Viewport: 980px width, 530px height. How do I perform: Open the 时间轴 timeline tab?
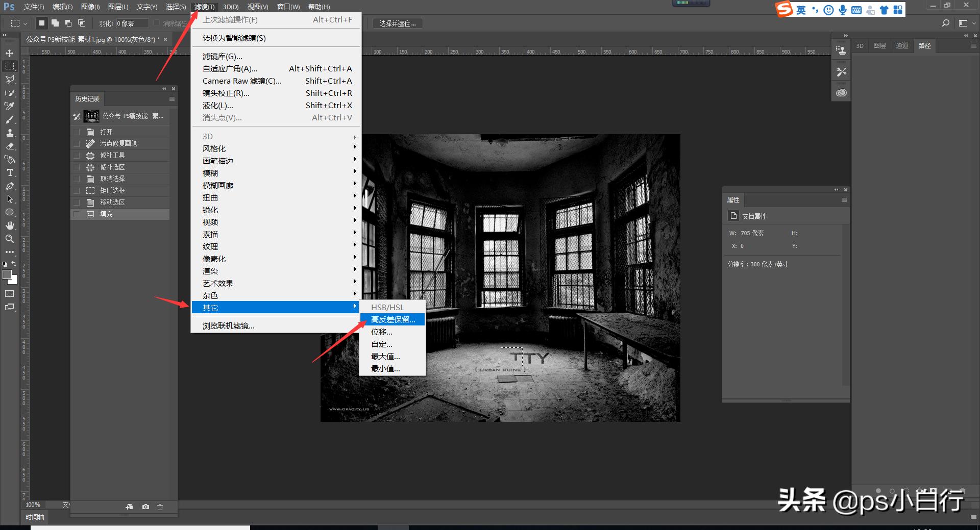click(x=35, y=517)
